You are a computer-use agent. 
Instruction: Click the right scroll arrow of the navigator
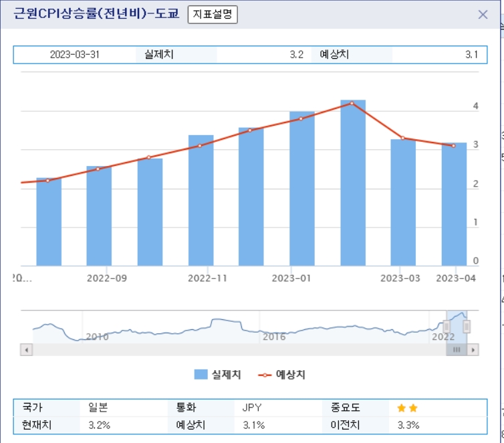473,350
